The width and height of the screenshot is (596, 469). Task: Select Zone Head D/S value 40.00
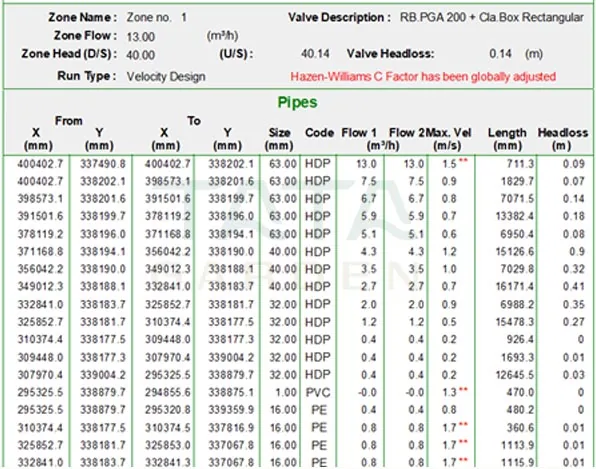click(141, 55)
